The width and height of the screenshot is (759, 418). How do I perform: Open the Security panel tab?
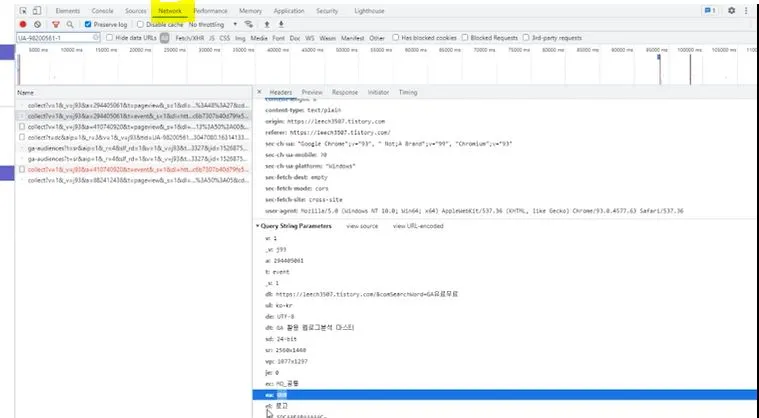pyautogui.click(x=327, y=11)
